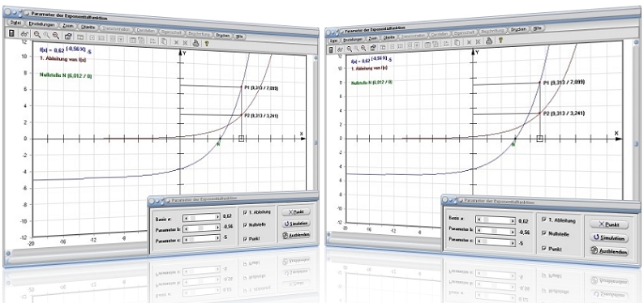Open the calculator icon in left window toolbar
The height and width of the screenshot is (303, 644).
tap(11, 33)
